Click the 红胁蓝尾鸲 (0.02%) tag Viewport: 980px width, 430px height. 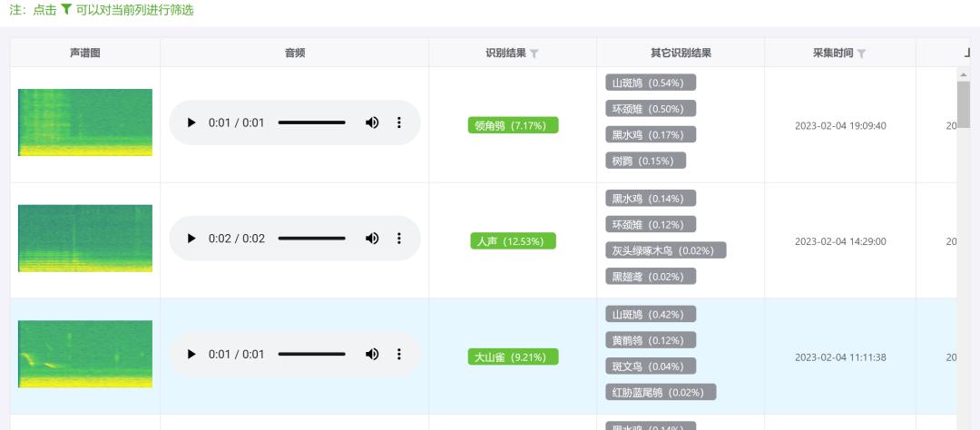[661, 392]
